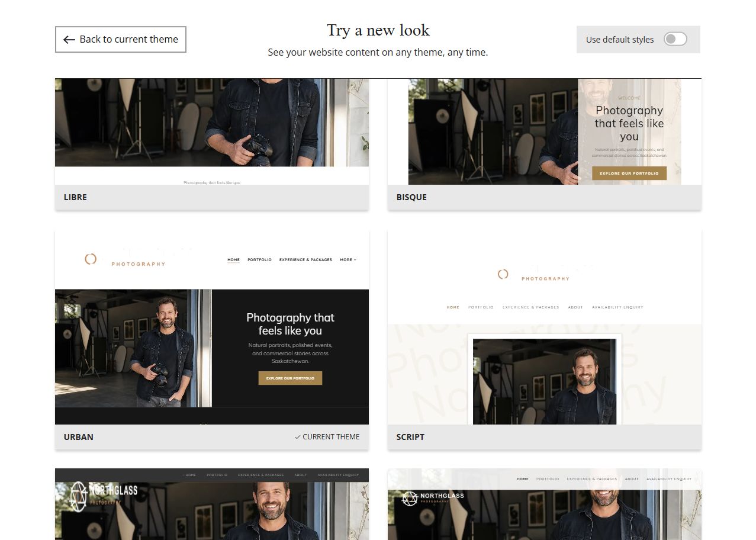Click Explore Our Portfolio in Urban preview
This screenshot has width=756, height=540.
tap(290, 378)
